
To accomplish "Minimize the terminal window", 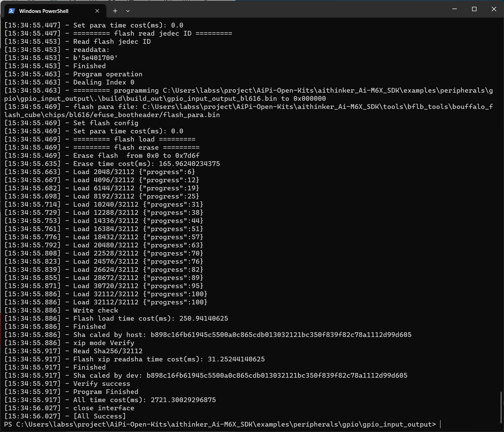I will [455, 9].
